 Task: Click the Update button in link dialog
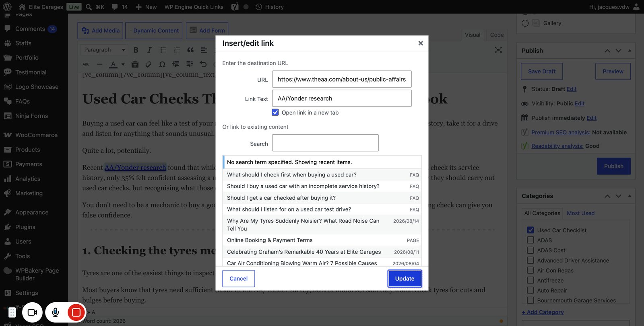[x=405, y=279]
